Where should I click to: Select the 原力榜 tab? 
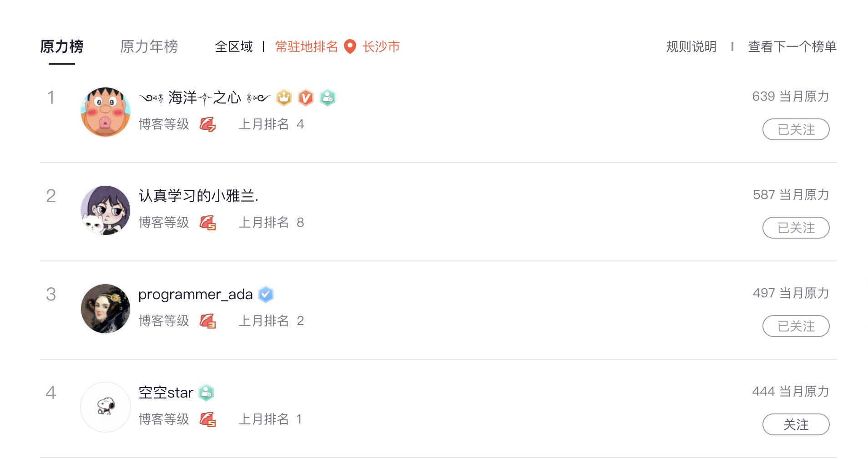[x=62, y=46]
